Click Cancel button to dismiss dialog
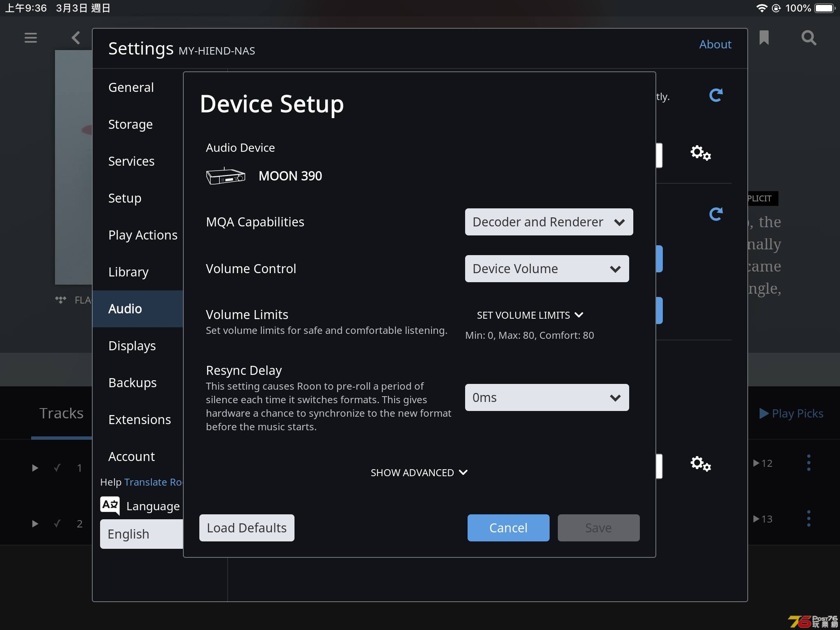 pyautogui.click(x=508, y=527)
